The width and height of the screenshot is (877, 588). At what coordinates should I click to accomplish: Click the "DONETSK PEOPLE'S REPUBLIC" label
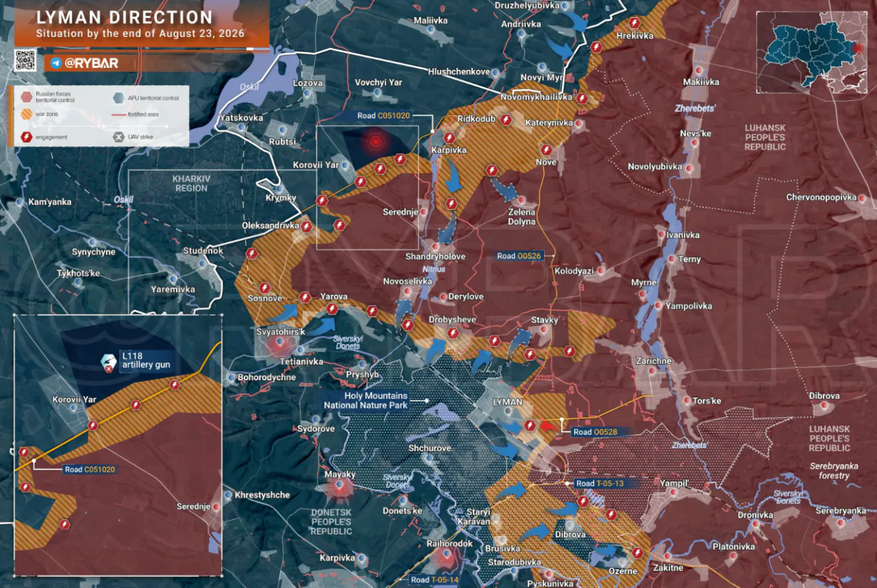331,522
